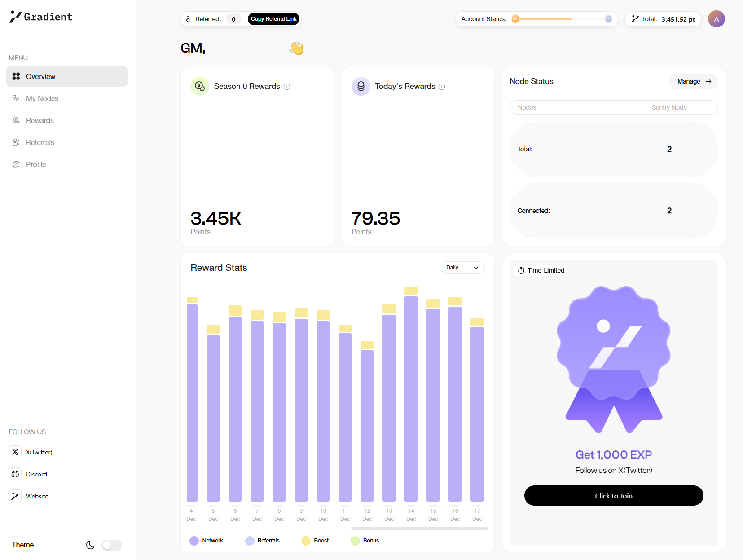Click the Account Status progress bar
743x560 pixels.
tap(562, 19)
